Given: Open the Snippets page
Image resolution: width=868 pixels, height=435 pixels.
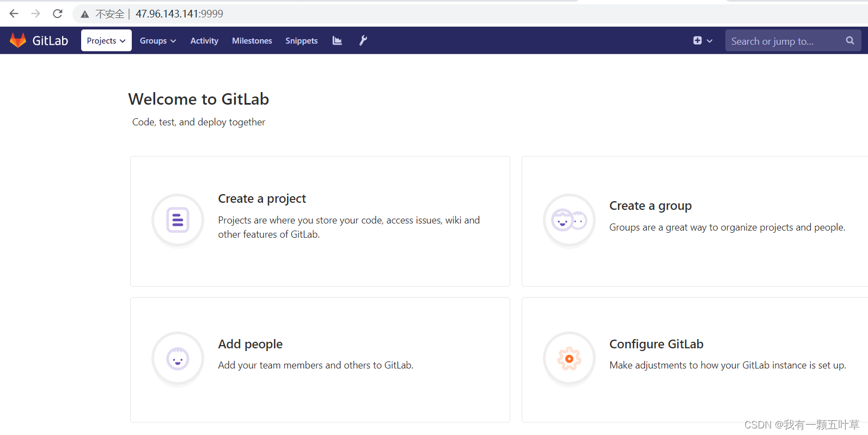Looking at the screenshot, I should (x=301, y=40).
